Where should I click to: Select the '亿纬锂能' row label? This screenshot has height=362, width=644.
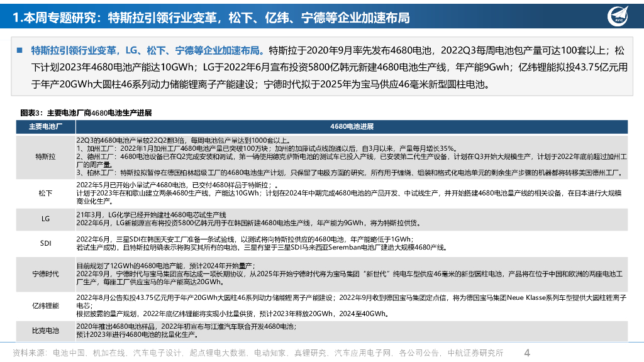pyautogui.click(x=45, y=306)
